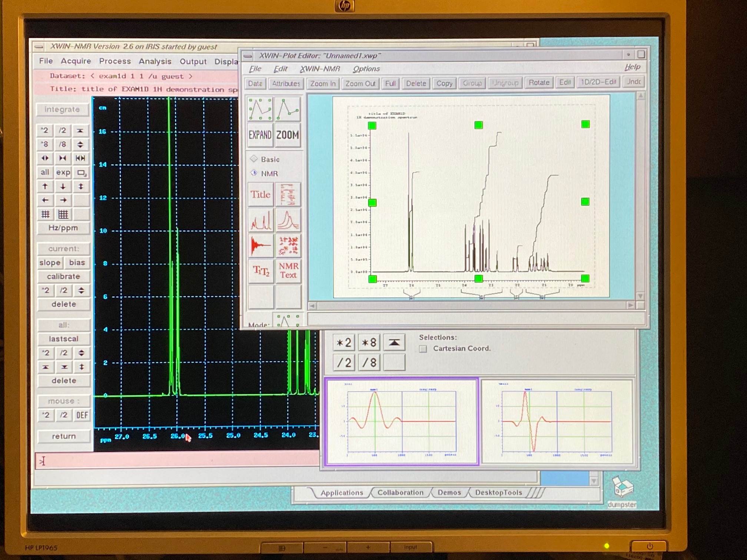This screenshot has width=747, height=560.
Task: Click the slope button
Action: click(x=50, y=263)
